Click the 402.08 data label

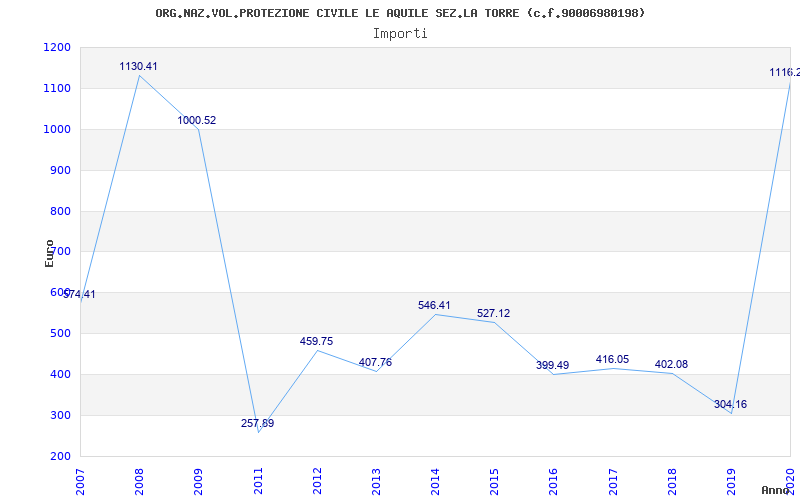click(671, 364)
